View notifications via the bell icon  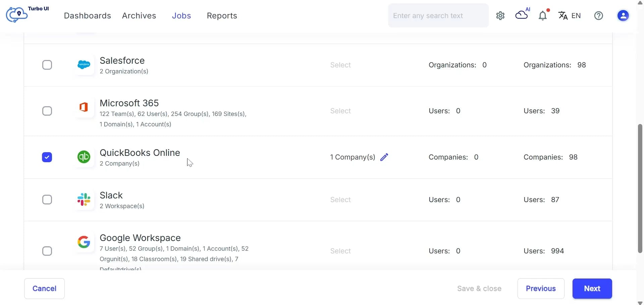coord(543,15)
